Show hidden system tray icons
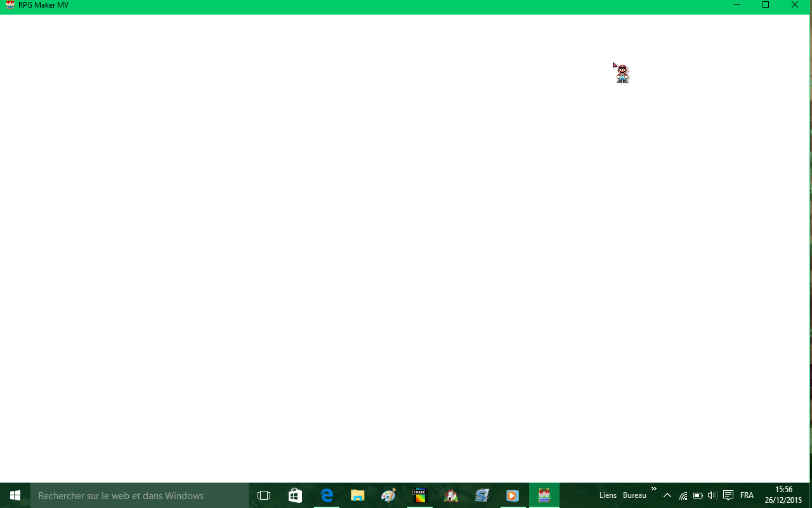The image size is (812, 508). pyautogui.click(x=667, y=495)
